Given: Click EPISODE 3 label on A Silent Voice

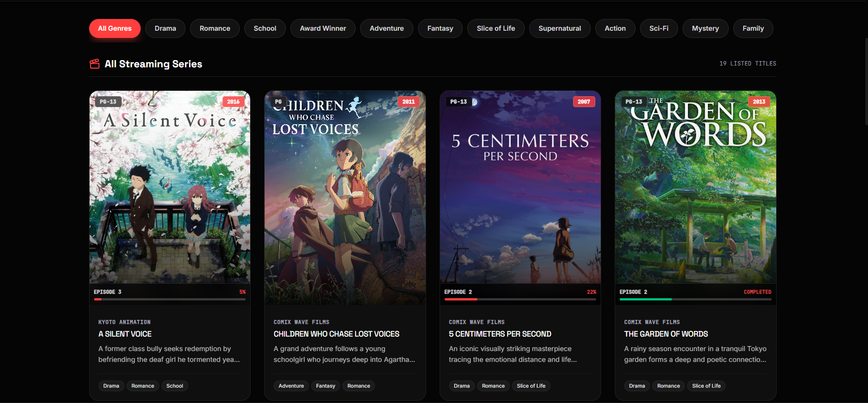Looking at the screenshot, I should click(x=108, y=292).
